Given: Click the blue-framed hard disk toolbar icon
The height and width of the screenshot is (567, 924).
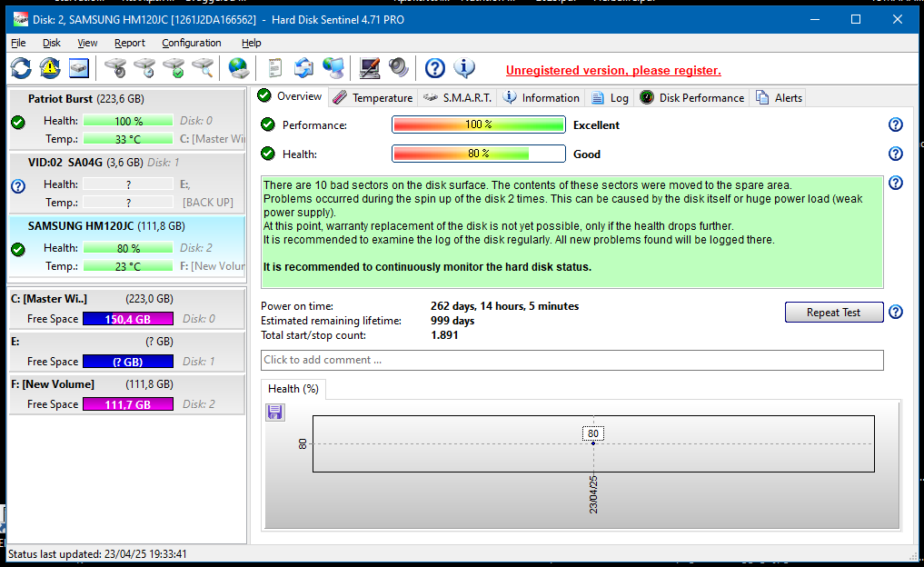Looking at the screenshot, I should [79, 68].
